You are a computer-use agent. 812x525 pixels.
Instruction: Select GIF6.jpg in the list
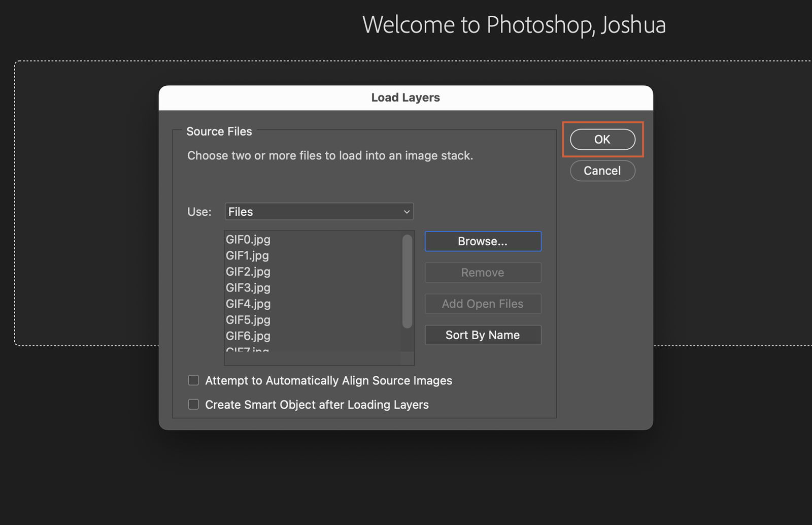[x=248, y=336]
